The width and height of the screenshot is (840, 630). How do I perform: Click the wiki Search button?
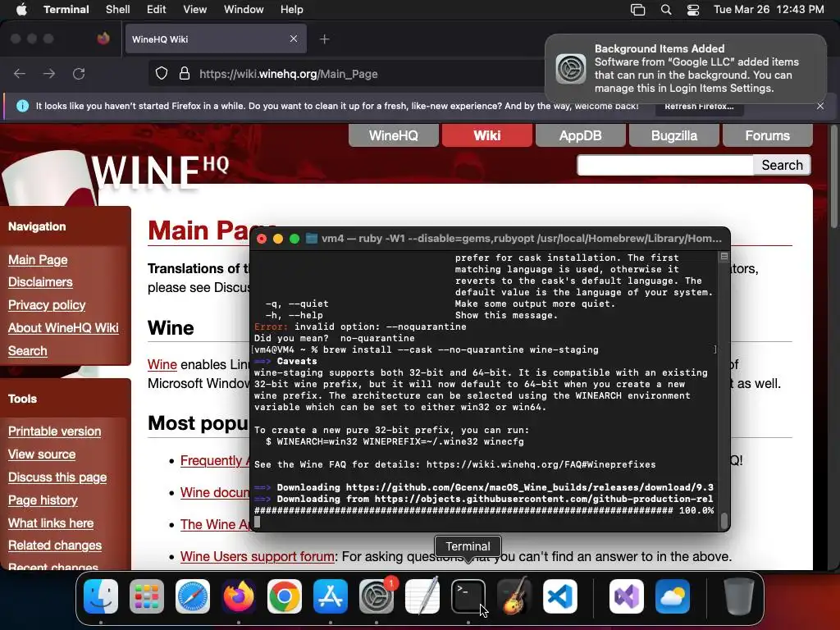[x=782, y=165]
